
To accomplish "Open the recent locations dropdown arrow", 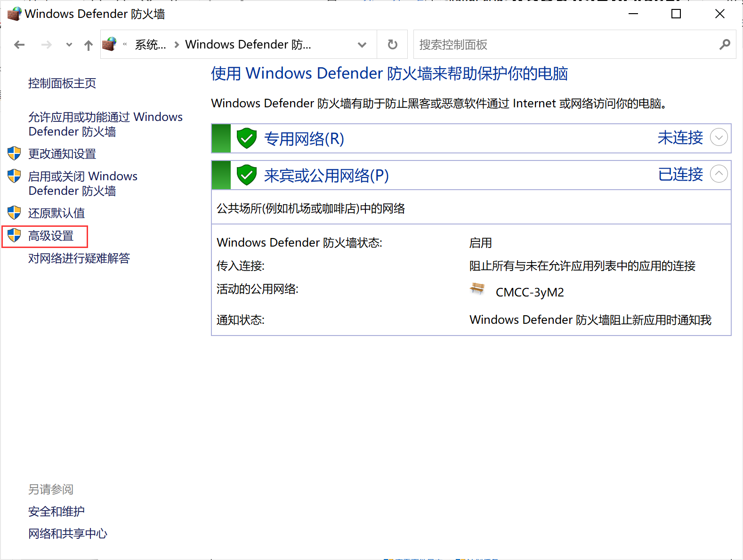I will coord(69,45).
